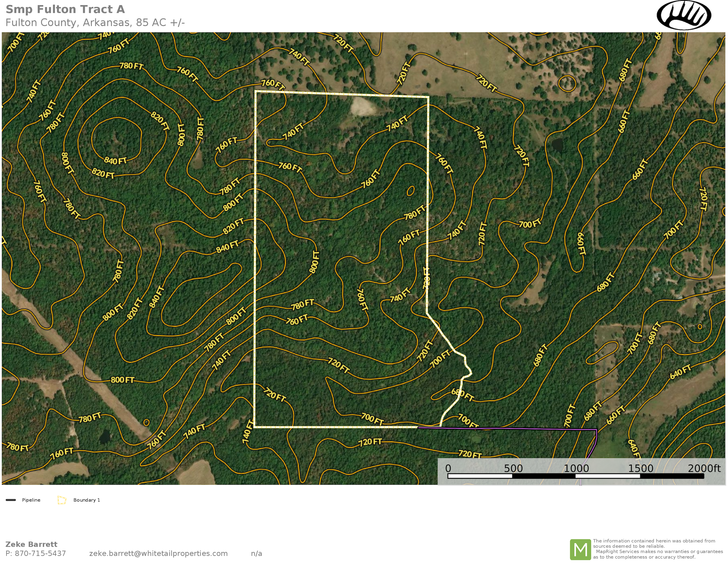Click the email zeke.barrett@whitetailproperties.com
This screenshot has height=563, width=728.
pyautogui.click(x=158, y=553)
